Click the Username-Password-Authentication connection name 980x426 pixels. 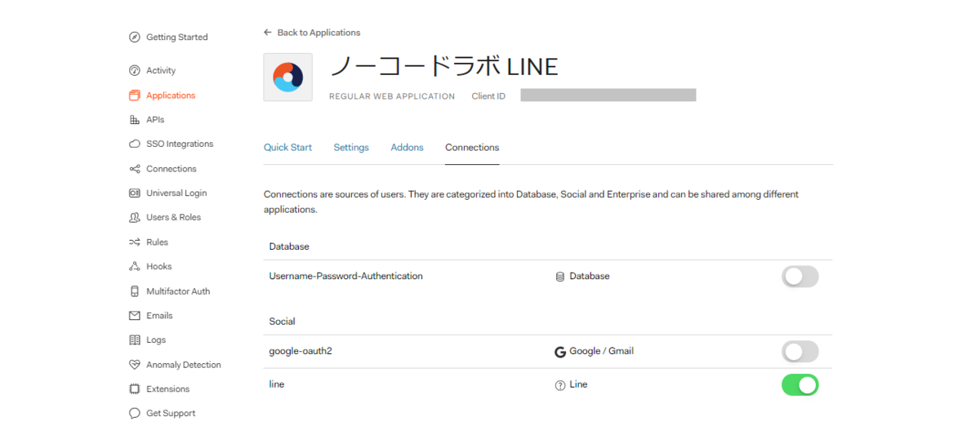(x=346, y=277)
